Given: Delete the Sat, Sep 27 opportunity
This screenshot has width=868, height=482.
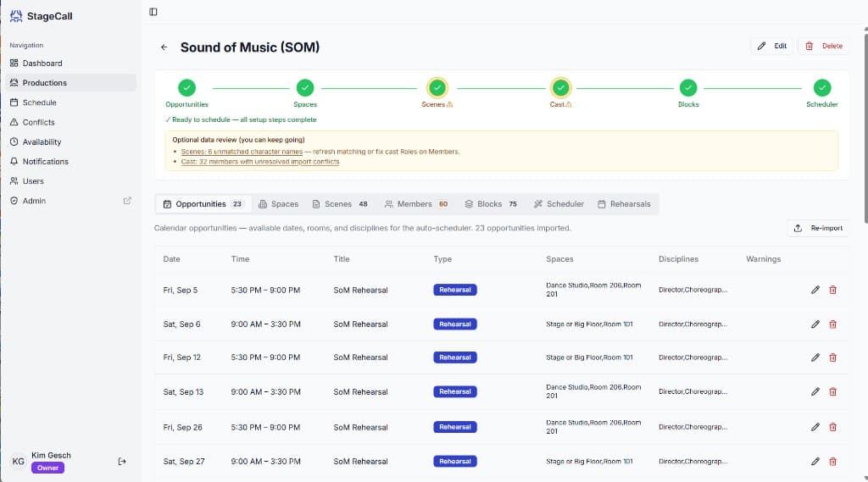Looking at the screenshot, I should click(x=832, y=462).
